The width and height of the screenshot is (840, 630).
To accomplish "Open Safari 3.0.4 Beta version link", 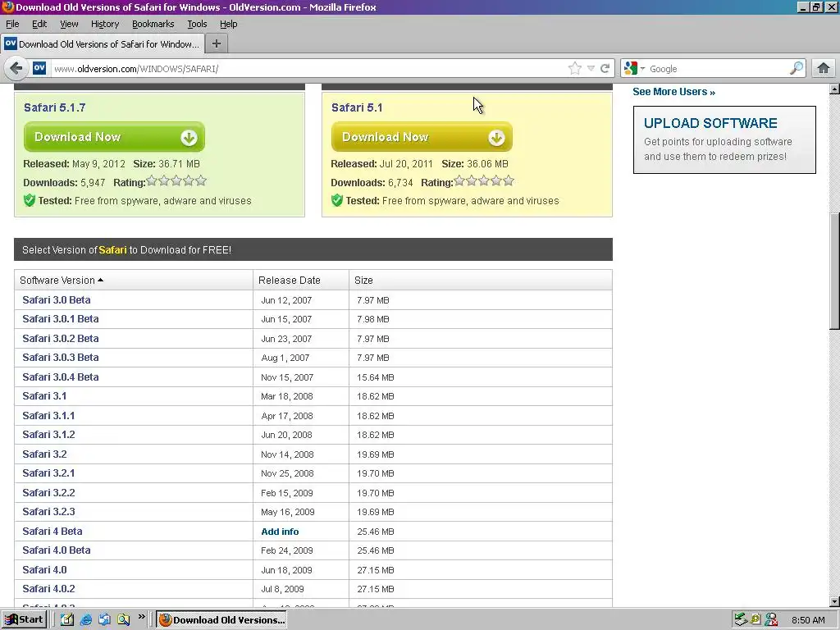I will (x=61, y=377).
